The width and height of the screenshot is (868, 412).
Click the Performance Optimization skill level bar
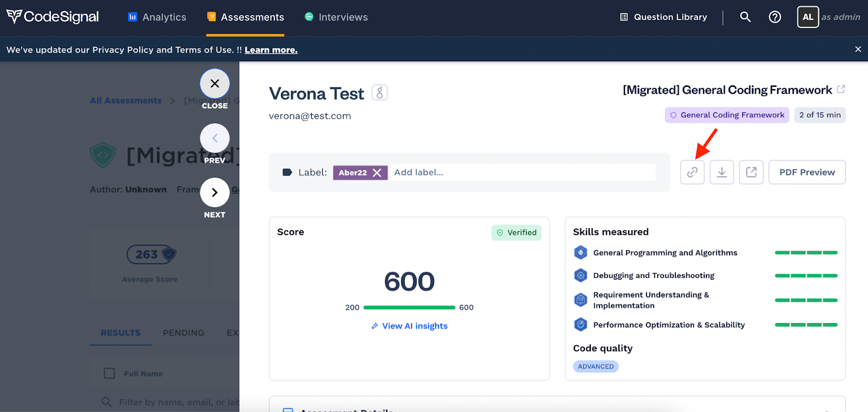pos(806,325)
